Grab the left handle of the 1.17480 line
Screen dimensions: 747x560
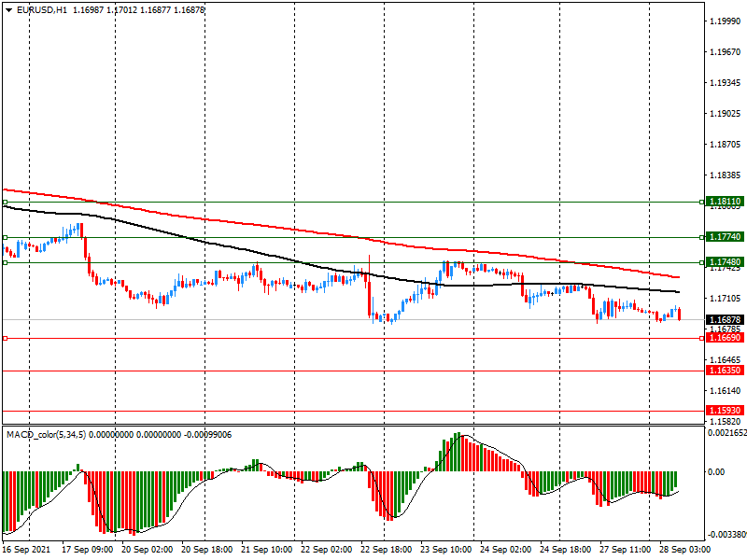(x=6, y=262)
